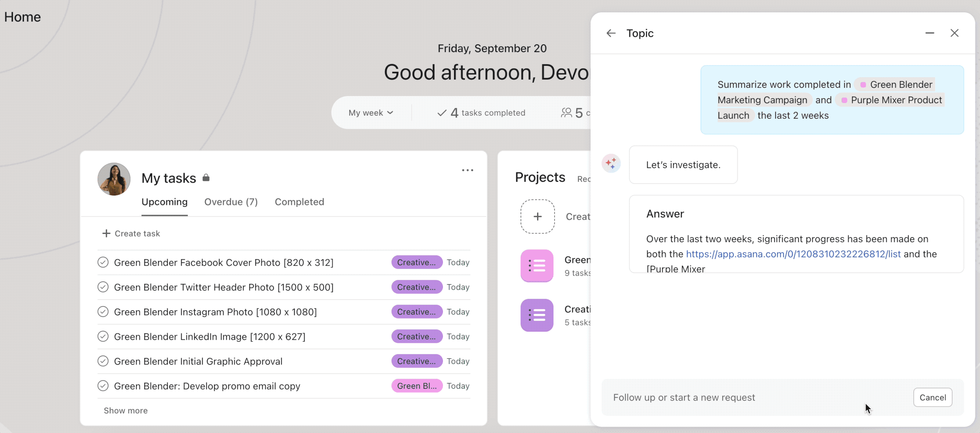Screen dimensions: 980x433
Task: Click the AI sparkle avatar icon
Action: [611, 163]
